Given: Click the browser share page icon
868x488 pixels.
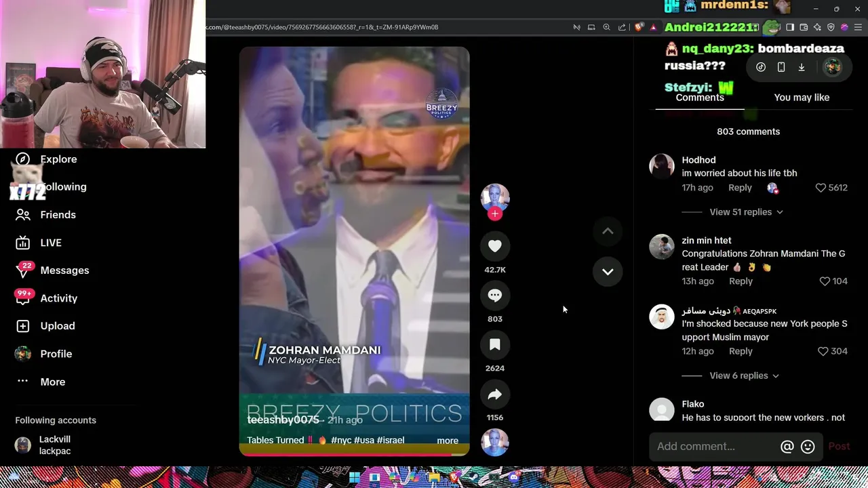Looking at the screenshot, I should pyautogui.click(x=622, y=27).
